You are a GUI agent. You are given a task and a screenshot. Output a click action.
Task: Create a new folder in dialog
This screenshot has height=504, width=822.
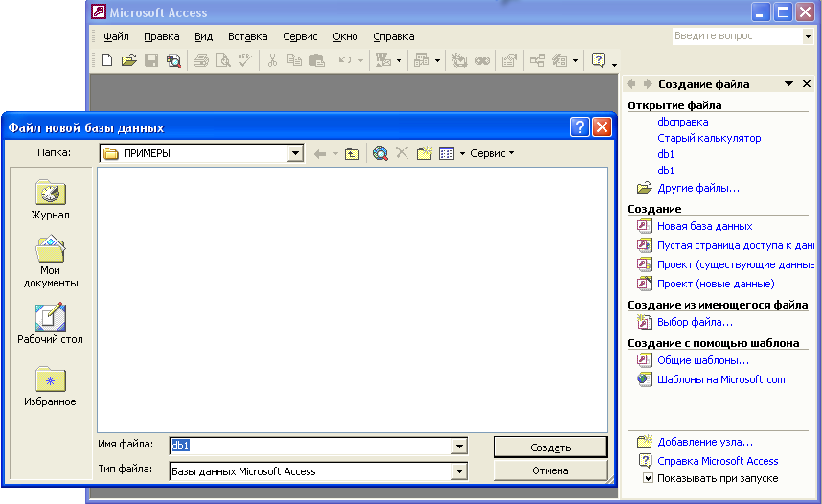coord(423,153)
